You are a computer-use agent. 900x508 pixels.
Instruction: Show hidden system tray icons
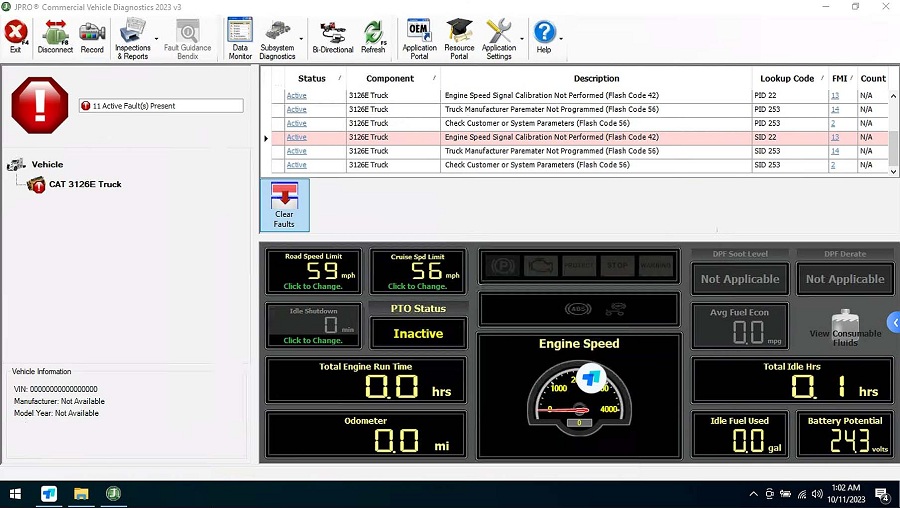point(753,494)
